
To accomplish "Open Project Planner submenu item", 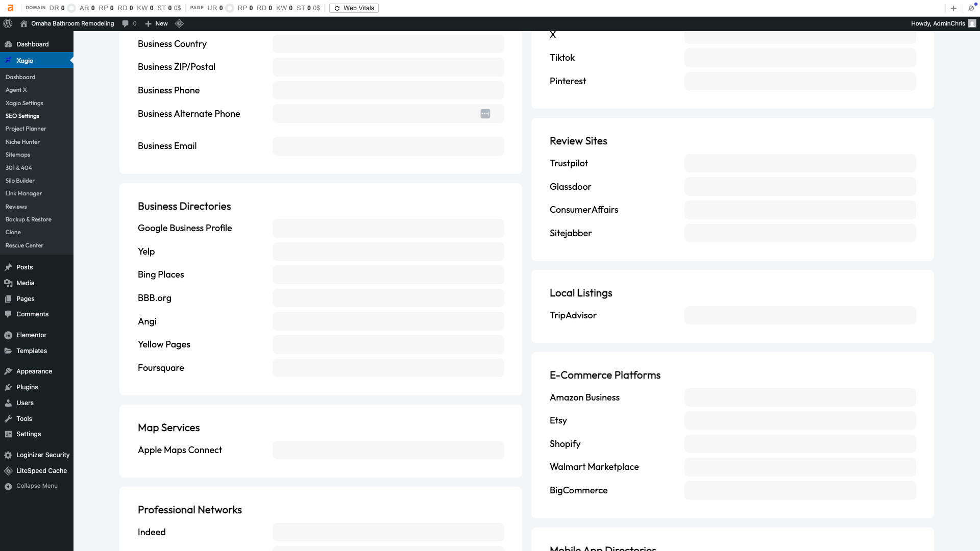I will 26,129.
